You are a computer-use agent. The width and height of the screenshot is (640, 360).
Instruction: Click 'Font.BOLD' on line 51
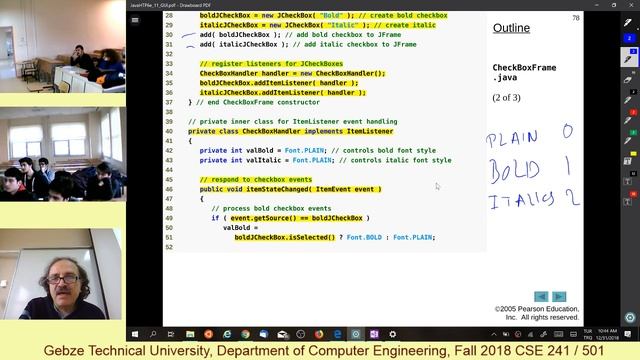click(364, 237)
